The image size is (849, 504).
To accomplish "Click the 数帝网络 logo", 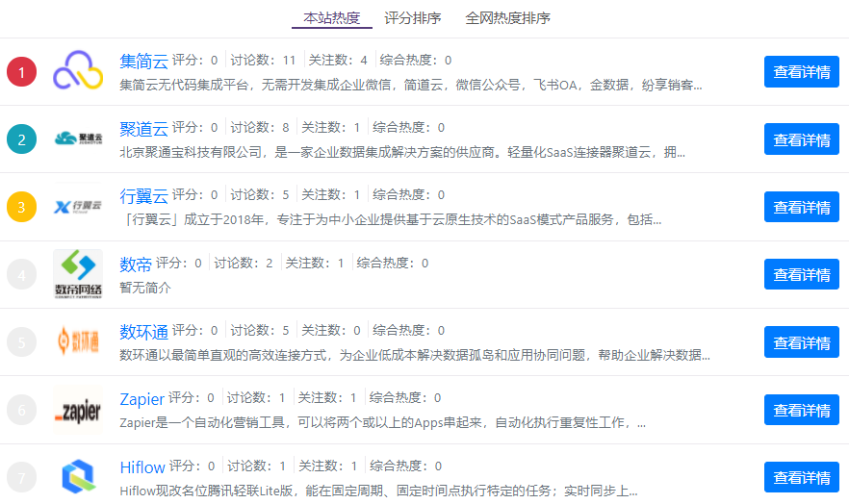I will tap(78, 274).
